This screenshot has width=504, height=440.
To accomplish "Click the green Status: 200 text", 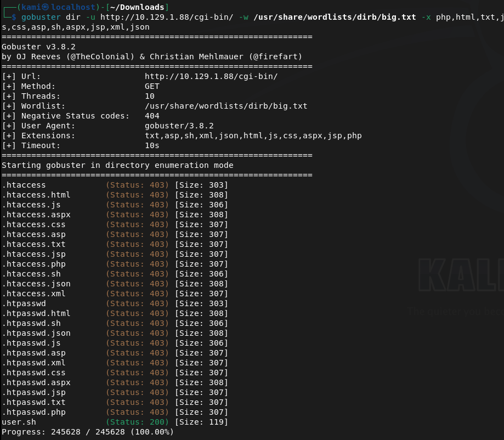I will tap(138, 422).
